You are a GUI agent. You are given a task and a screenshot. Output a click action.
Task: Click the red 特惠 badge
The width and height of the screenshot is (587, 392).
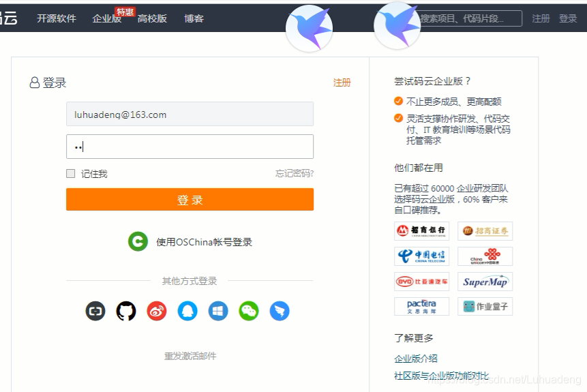coord(125,12)
